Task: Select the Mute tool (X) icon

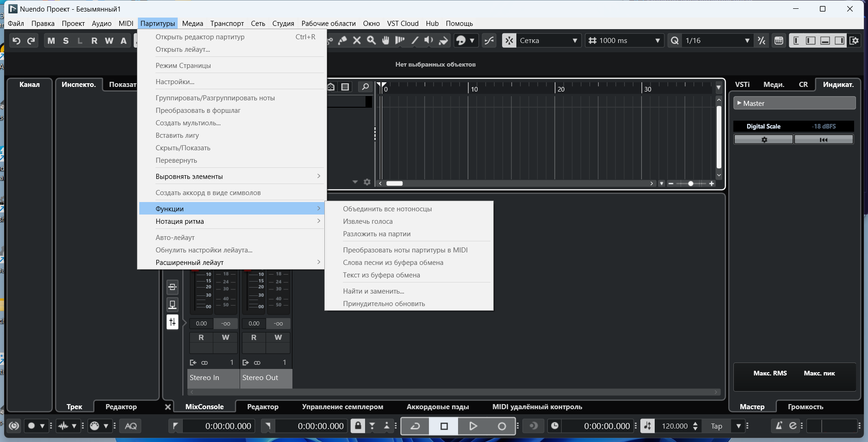Action: click(357, 41)
